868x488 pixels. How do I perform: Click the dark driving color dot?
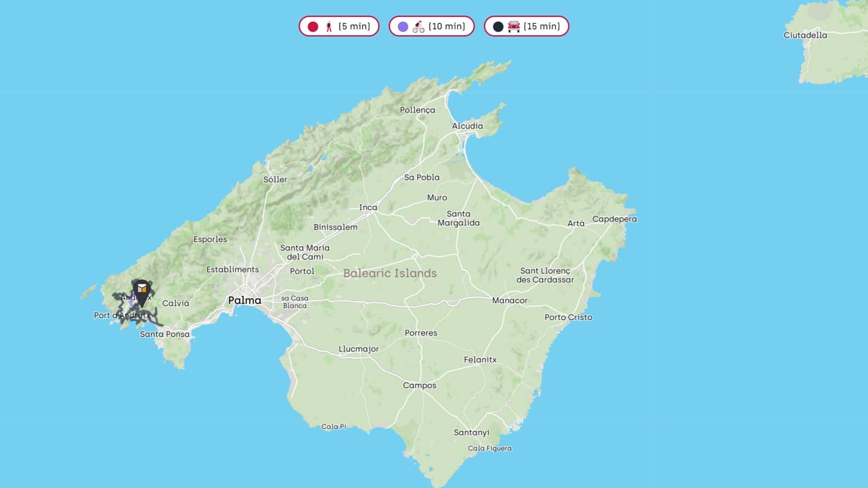498,27
